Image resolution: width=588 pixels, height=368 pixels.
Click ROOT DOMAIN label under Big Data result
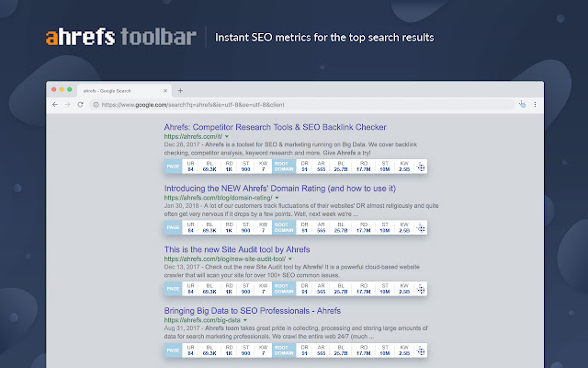pos(284,351)
